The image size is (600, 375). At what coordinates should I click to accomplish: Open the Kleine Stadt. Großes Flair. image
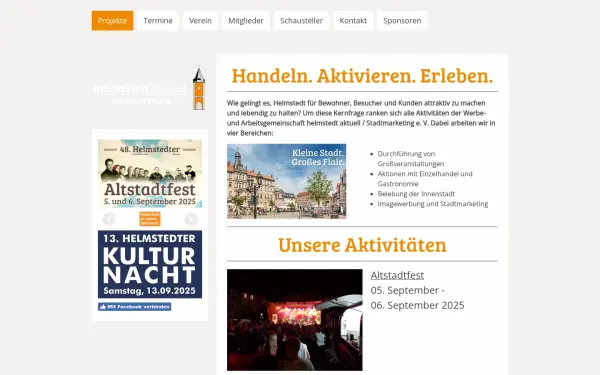(x=287, y=181)
